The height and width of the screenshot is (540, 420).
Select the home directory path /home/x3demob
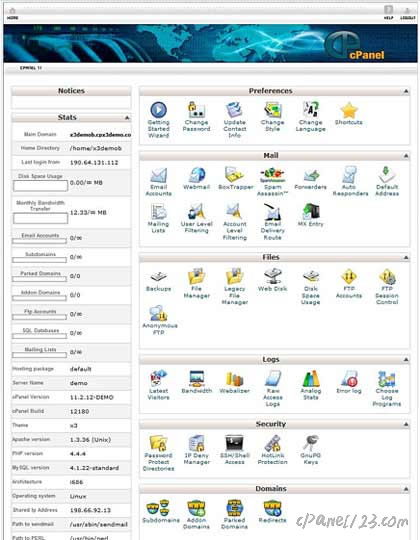click(x=96, y=148)
